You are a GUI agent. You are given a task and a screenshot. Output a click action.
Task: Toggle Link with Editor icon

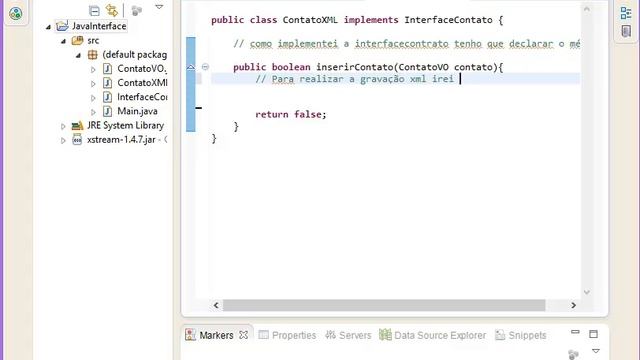[x=111, y=10]
